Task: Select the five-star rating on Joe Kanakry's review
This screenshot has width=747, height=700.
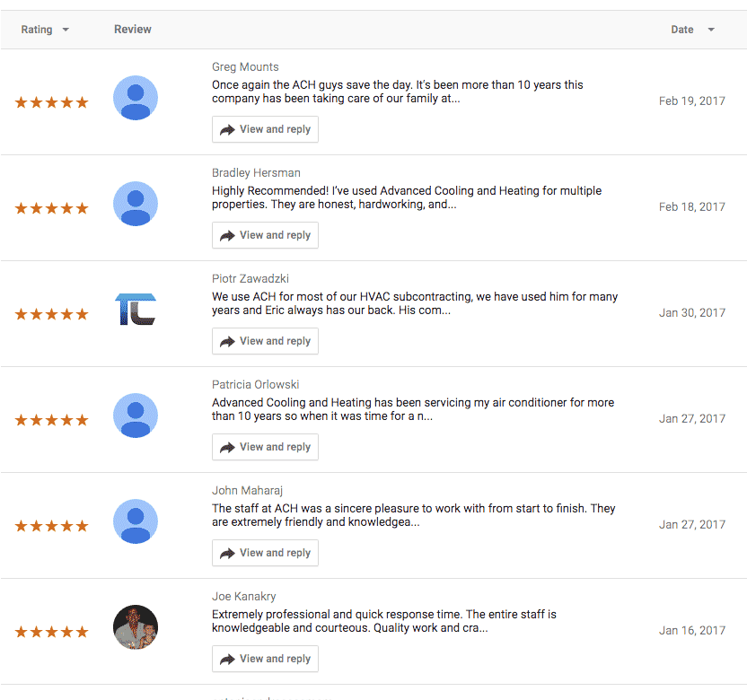Action: [x=51, y=632]
